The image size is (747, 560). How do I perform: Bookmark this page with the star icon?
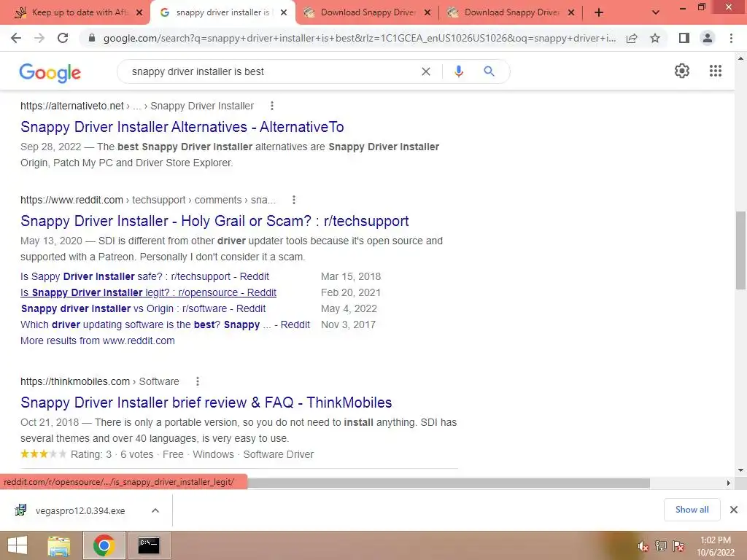tap(655, 38)
